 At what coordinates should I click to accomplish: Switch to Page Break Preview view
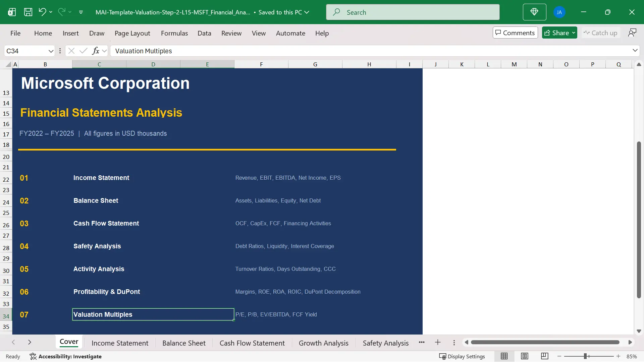point(545,356)
